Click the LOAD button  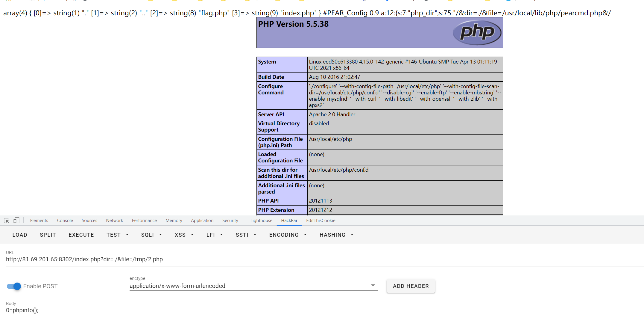(x=20, y=235)
